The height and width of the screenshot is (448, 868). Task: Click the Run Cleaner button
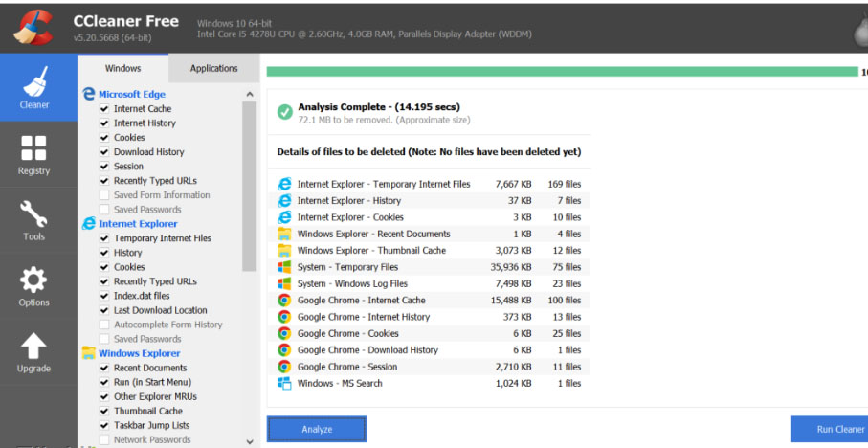[831, 429]
